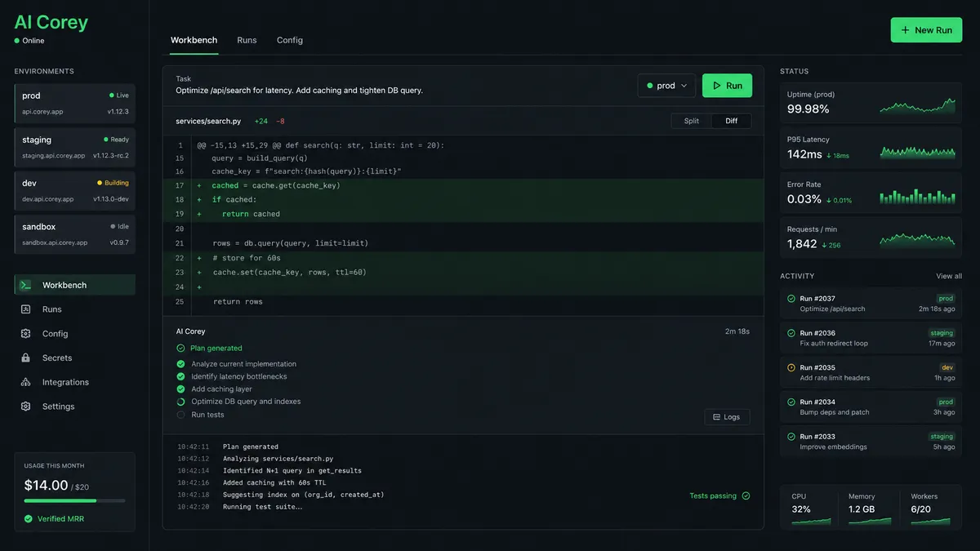Image resolution: width=980 pixels, height=551 pixels.
Task: Select the staging environment card
Action: coord(75,147)
